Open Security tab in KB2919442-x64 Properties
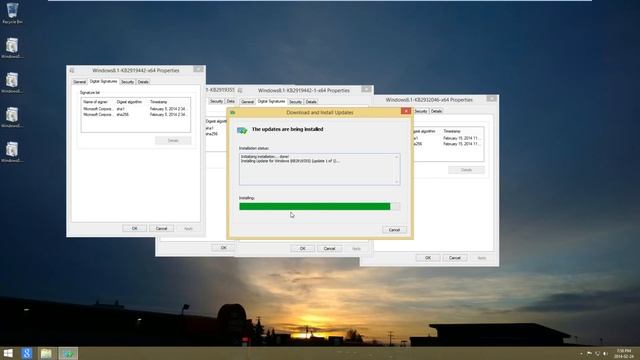Screen dimensions: 640x360 (127, 82)
